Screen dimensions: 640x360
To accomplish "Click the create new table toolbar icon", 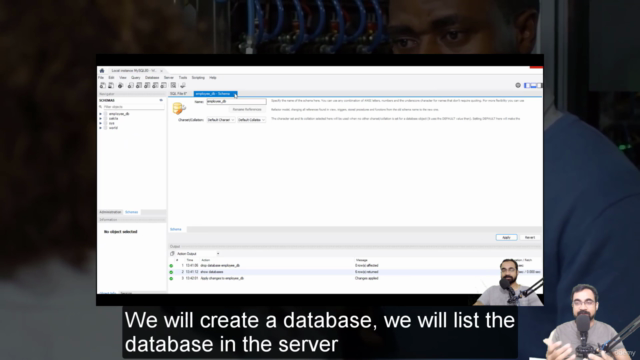I will pos(139,85).
